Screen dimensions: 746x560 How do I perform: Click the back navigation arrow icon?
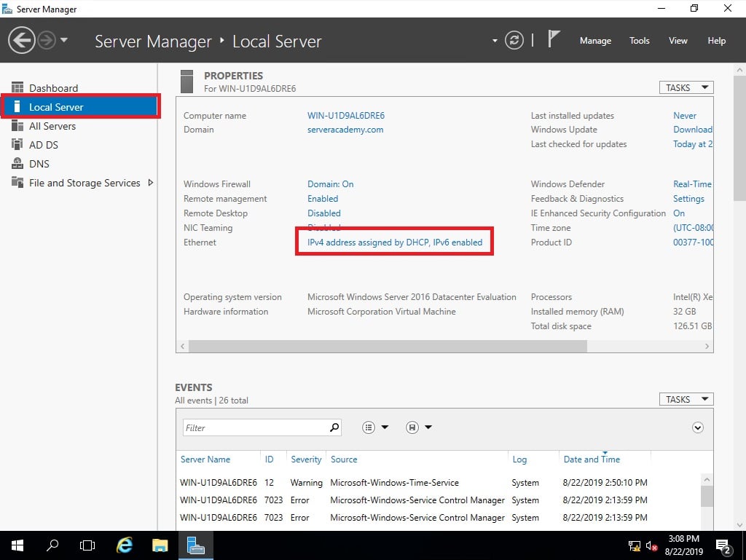[x=23, y=40]
